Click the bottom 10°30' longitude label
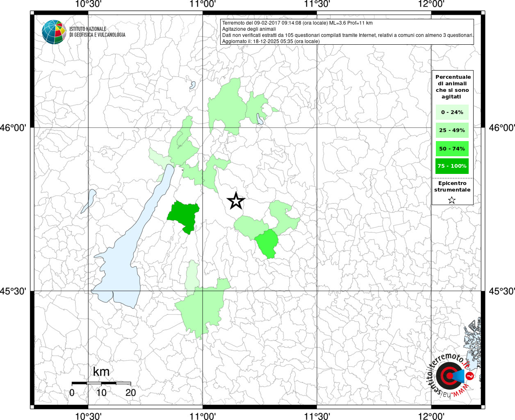 [88, 416]
